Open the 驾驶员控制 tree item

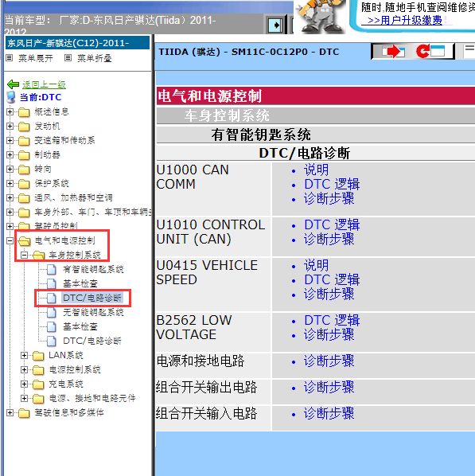[x=56, y=226]
